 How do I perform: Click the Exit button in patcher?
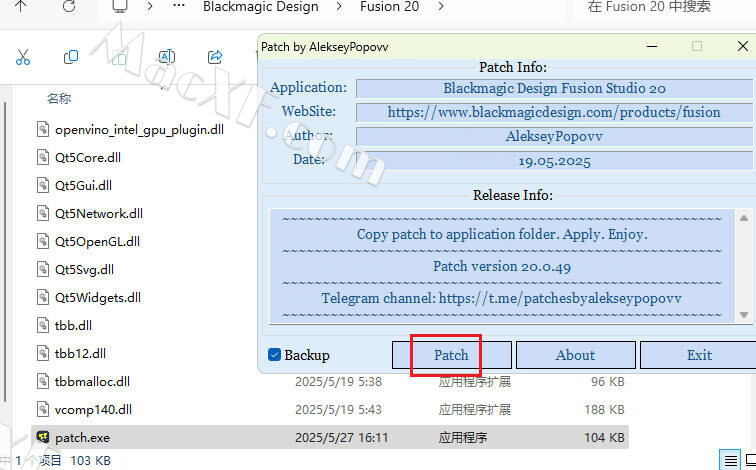coord(699,355)
